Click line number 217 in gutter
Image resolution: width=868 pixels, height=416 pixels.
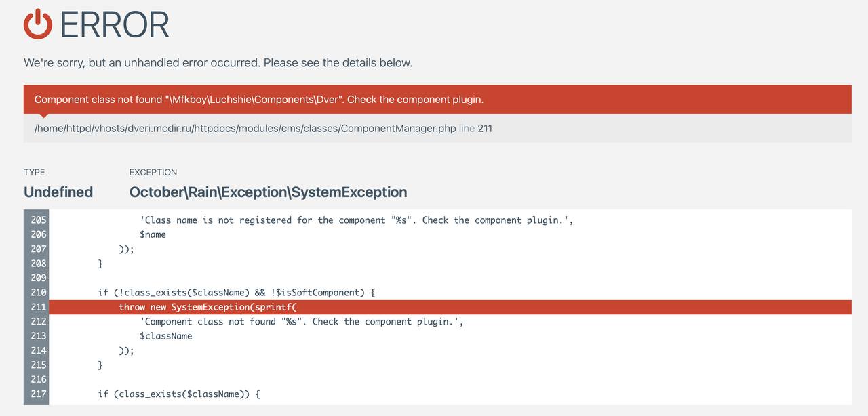pyautogui.click(x=39, y=394)
